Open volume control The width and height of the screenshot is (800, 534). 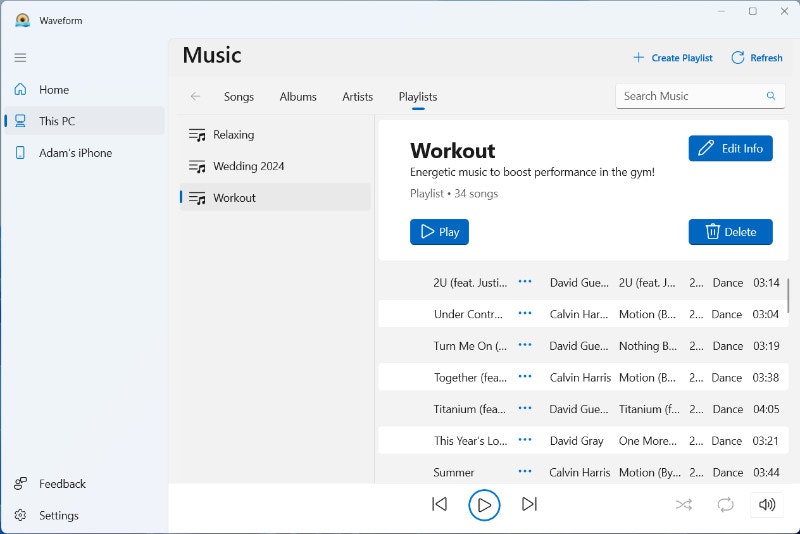tap(767, 504)
